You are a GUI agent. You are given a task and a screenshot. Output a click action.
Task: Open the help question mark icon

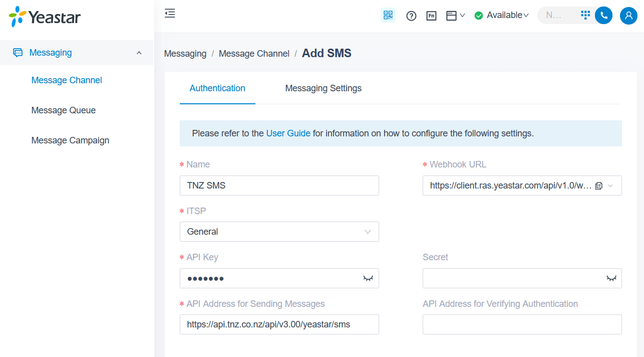(411, 16)
